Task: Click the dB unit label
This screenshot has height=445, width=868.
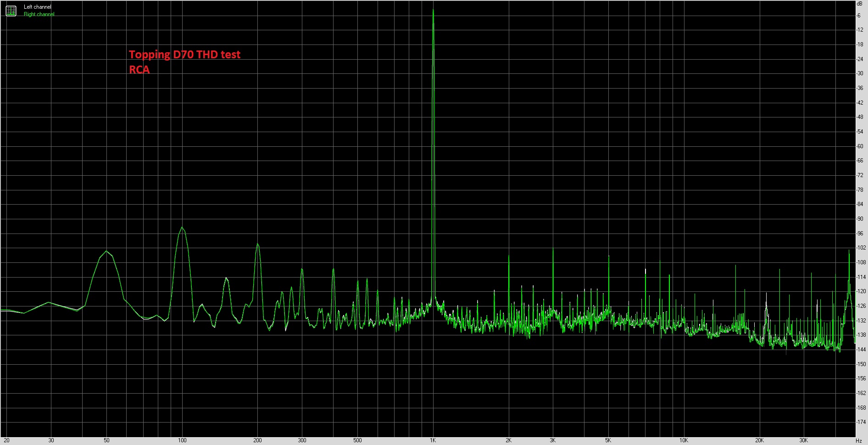Action: point(859,4)
